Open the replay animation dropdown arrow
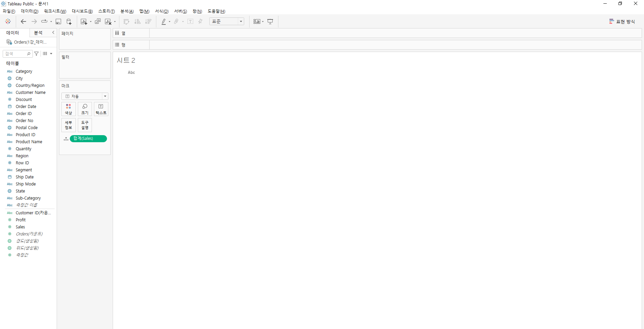This screenshot has width=644, height=329. tap(51, 22)
